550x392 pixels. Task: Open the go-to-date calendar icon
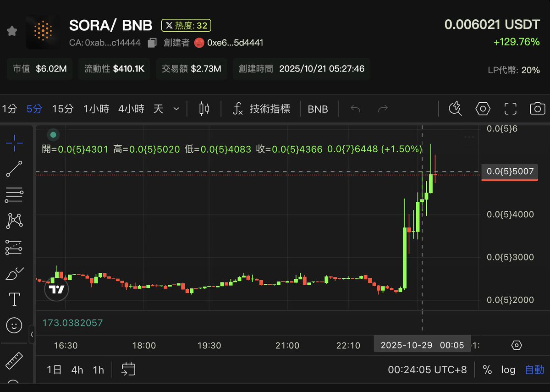[x=128, y=369]
